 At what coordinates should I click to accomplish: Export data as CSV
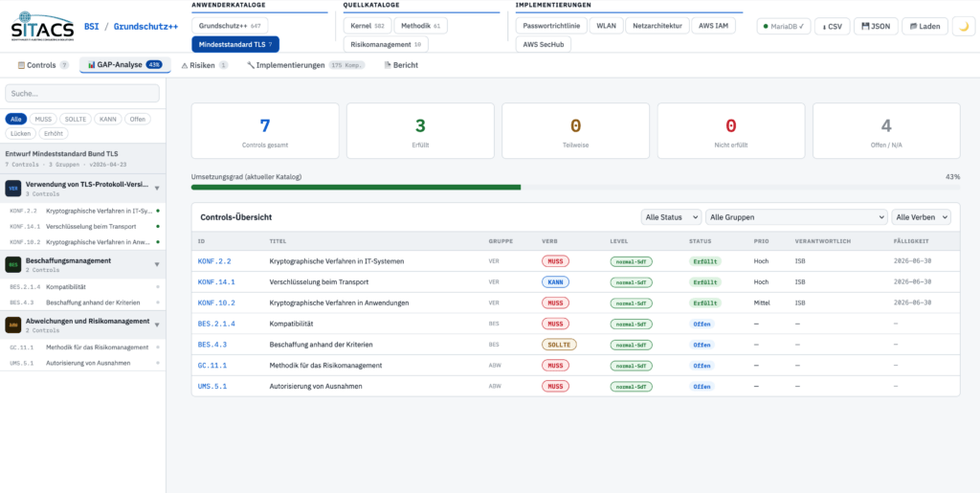pos(832,26)
